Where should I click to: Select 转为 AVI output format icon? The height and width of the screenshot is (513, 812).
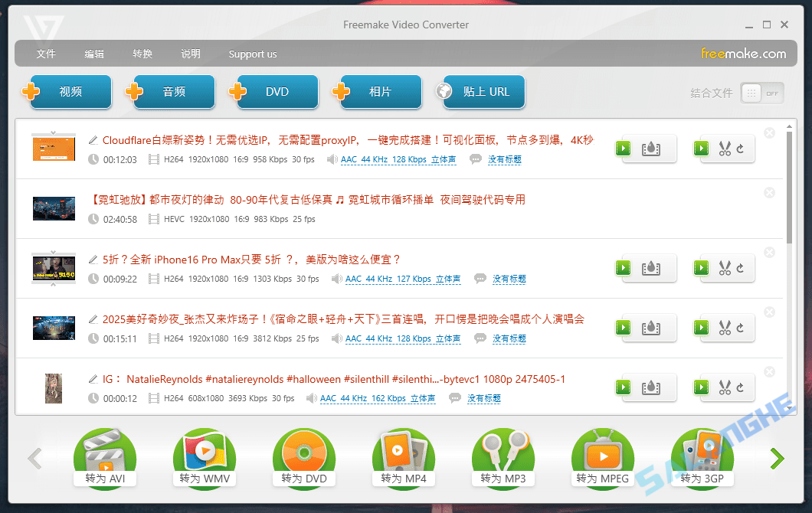pyautogui.click(x=105, y=454)
